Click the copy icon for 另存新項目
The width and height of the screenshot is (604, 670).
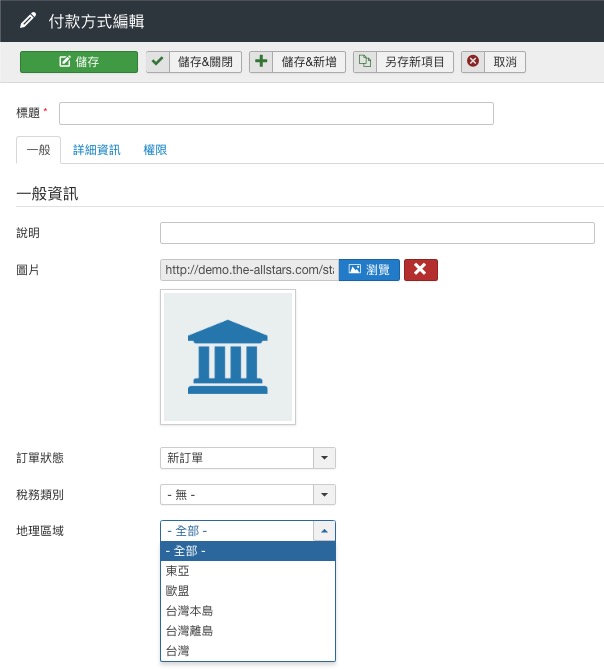click(366, 62)
